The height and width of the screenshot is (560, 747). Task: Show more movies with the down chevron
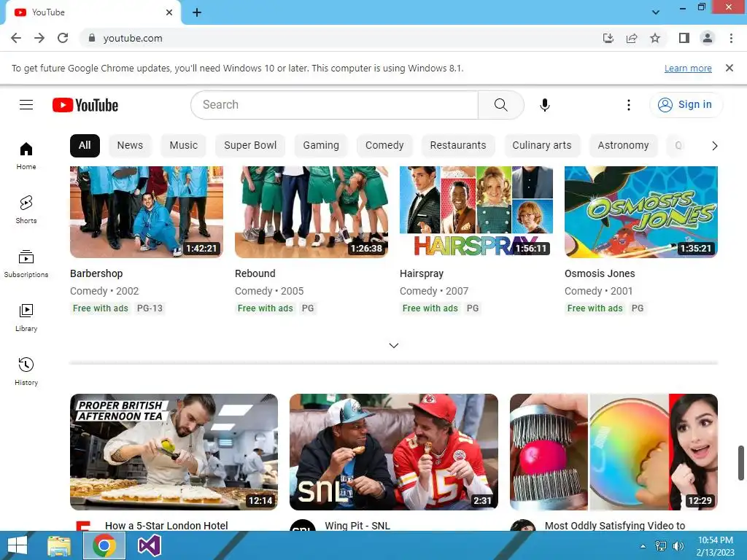[x=393, y=345]
